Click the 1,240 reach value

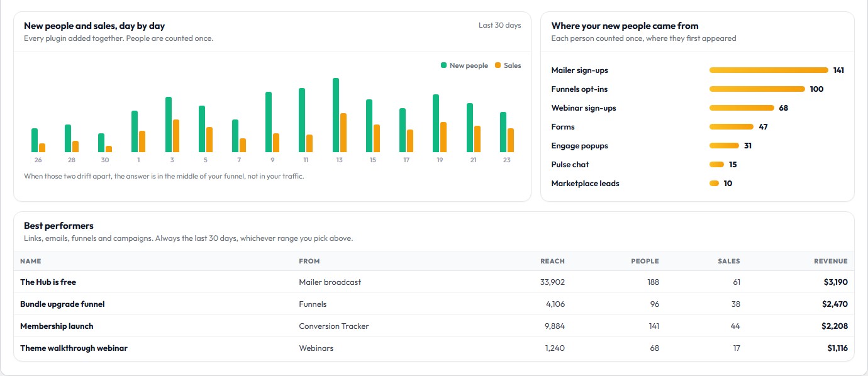point(555,348)
